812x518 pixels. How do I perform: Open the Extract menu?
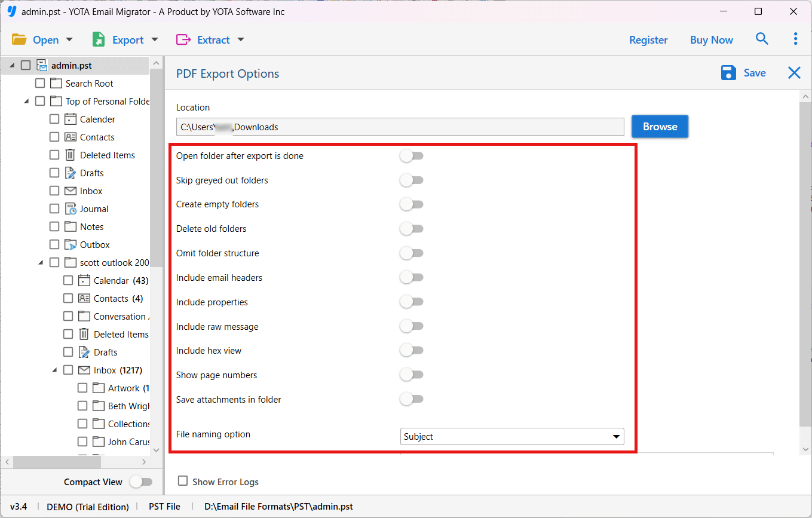[210, 40]
